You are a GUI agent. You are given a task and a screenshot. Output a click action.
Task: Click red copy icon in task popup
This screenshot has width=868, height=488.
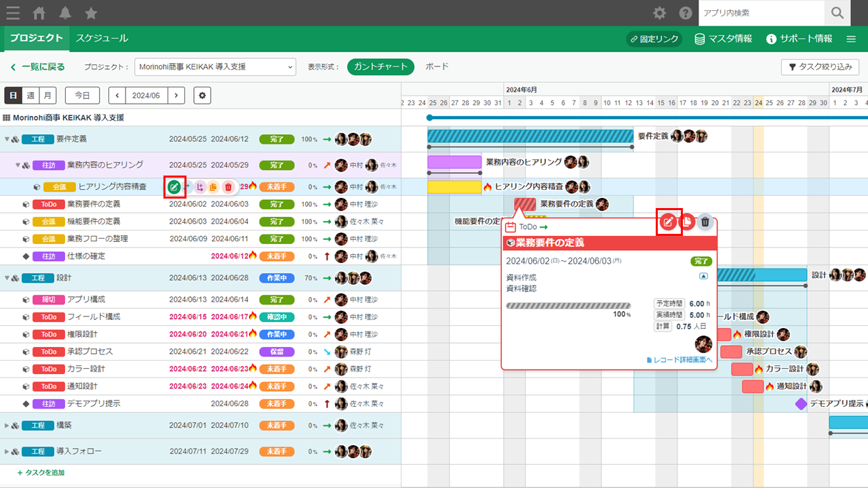click(687, 222)
